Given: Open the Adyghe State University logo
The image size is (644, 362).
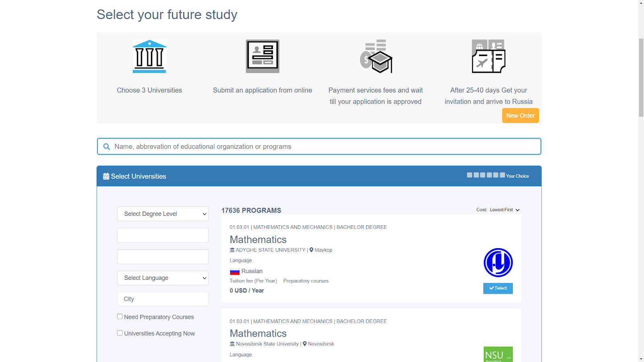Looking at the screenshot, I should [498, 263].
